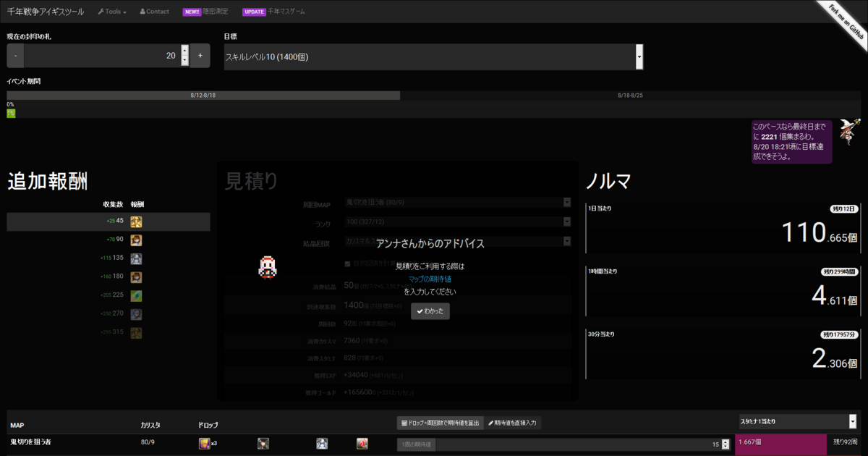Open the 目標 skill level dropdown
This screenshot has width=868, height=456.
434,56
